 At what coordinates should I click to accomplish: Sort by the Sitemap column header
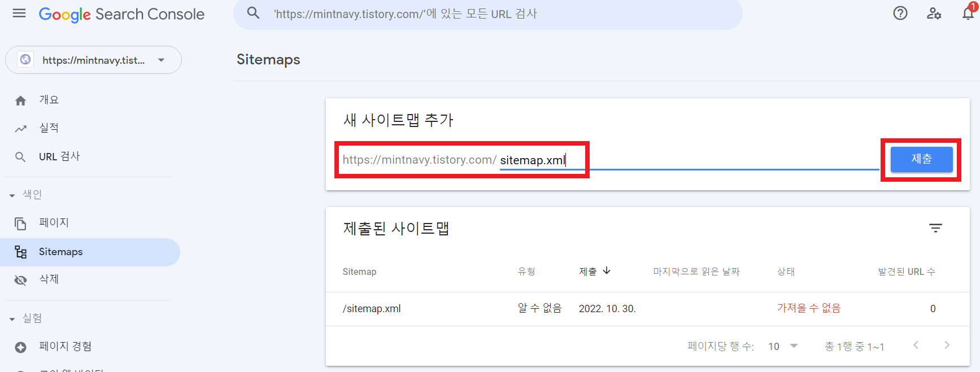[x=359, y=272]
